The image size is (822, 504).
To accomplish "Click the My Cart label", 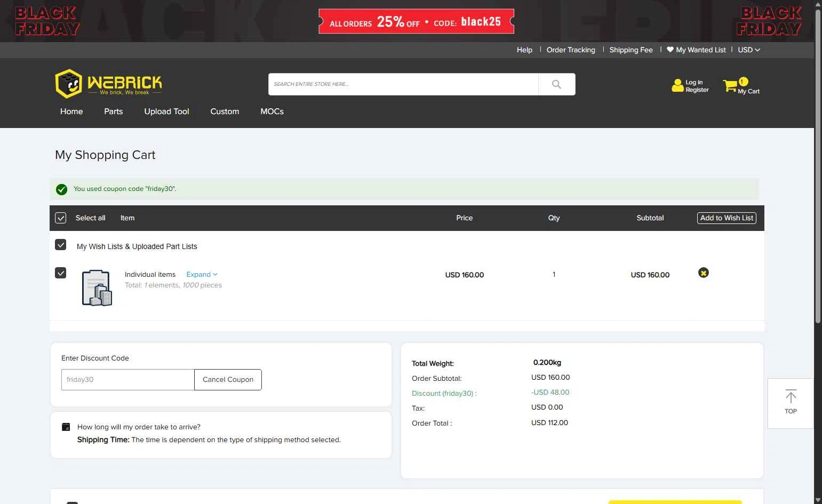I will tap(748, 91).
